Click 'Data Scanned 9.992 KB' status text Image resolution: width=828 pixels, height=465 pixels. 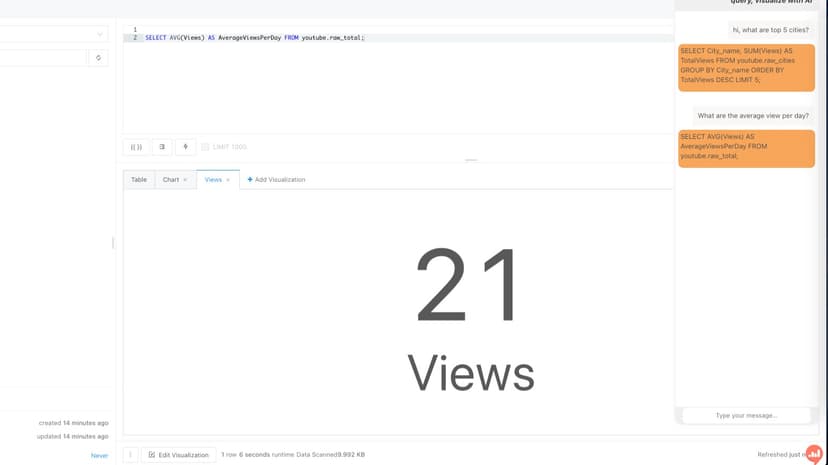pyautogui.click(x=331, y=454)
